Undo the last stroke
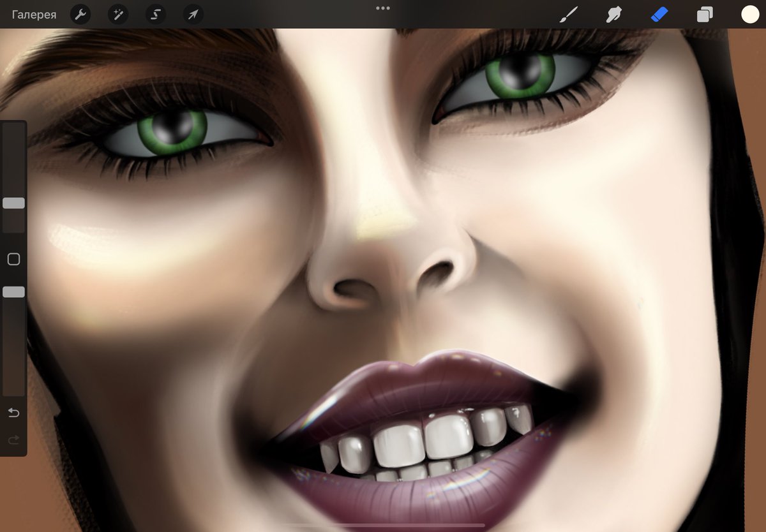 13,413
